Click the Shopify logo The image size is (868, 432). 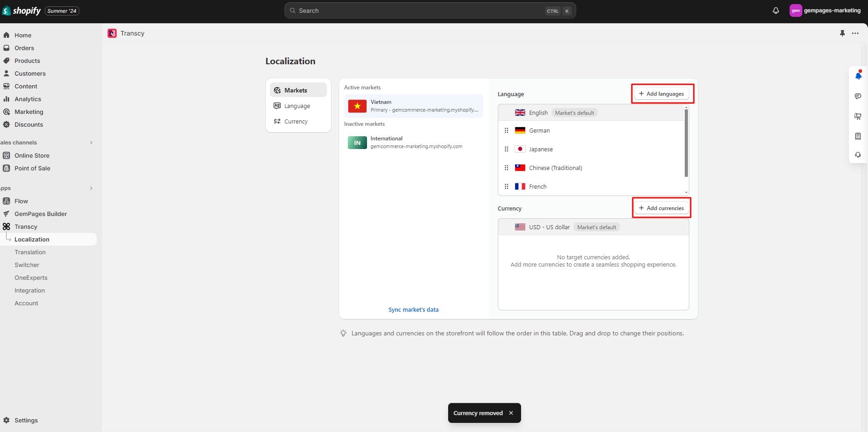click(21, 10)
